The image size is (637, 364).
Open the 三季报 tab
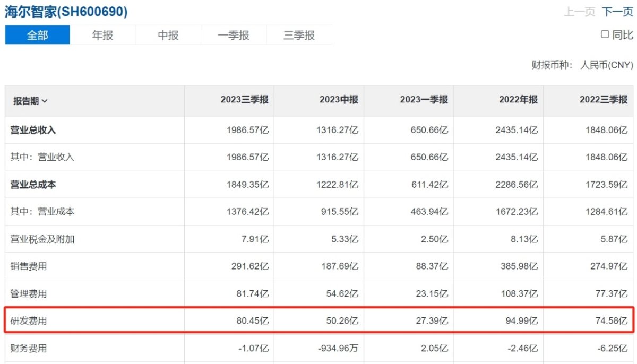[299, 36]
